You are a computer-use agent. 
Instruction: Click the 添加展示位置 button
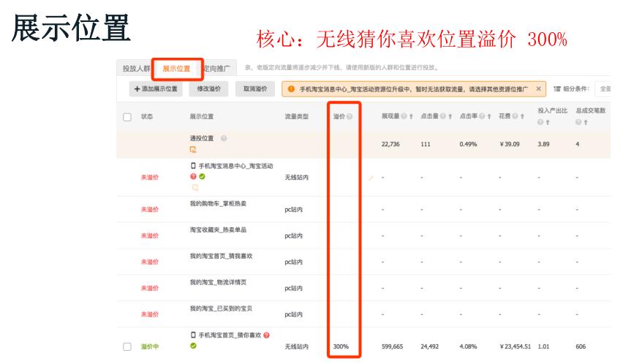pos(156,89)
